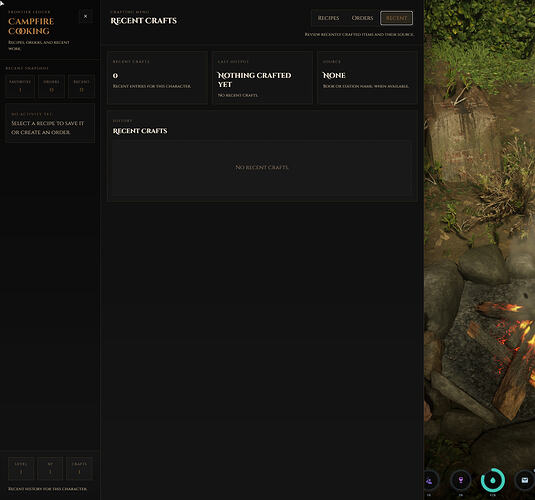Click the Level stat box

click(x=21, y=468)
